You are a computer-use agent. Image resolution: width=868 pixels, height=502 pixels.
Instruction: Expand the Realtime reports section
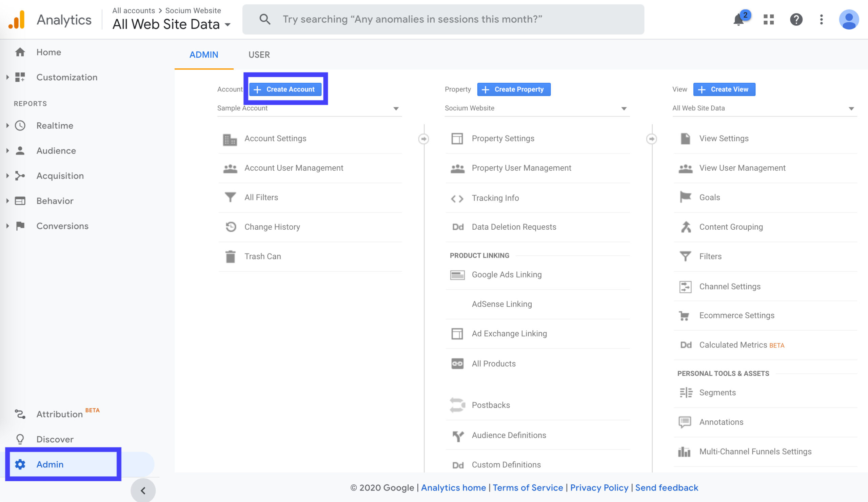pyautogui.click(x=7, y=126)
